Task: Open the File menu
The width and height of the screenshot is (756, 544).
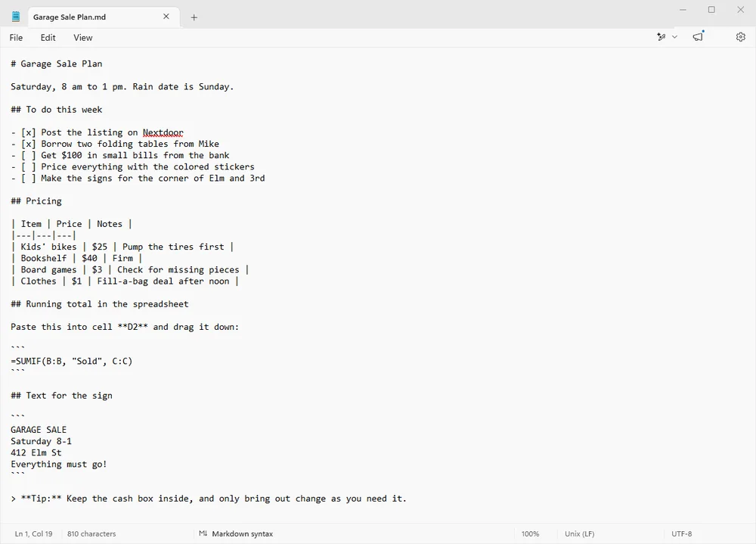Action: click(x=16, y=38)
